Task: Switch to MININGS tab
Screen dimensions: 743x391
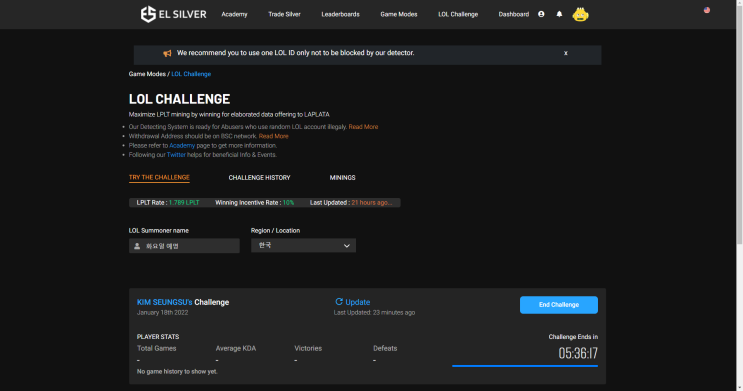Action: (342, 177)
